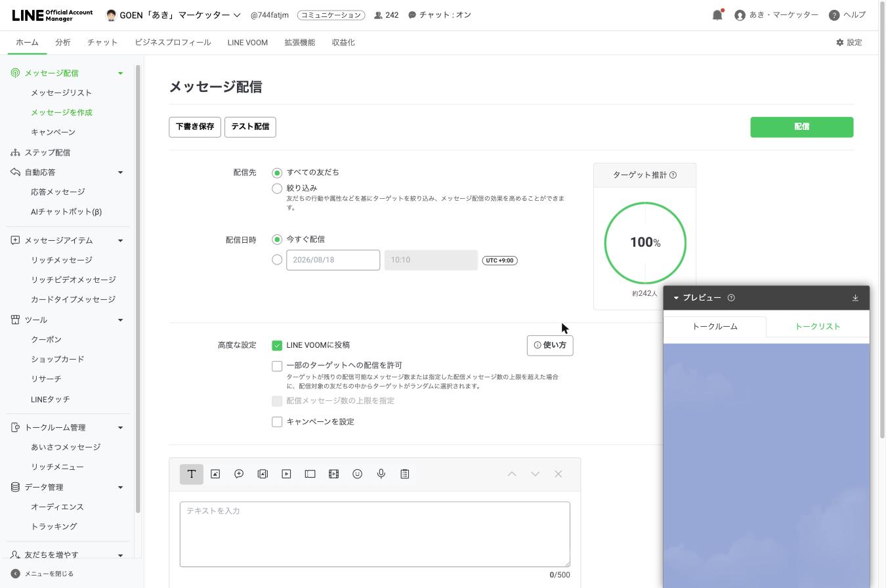Collapse the トークルーム管理 sidebar section

click(120, 427)
